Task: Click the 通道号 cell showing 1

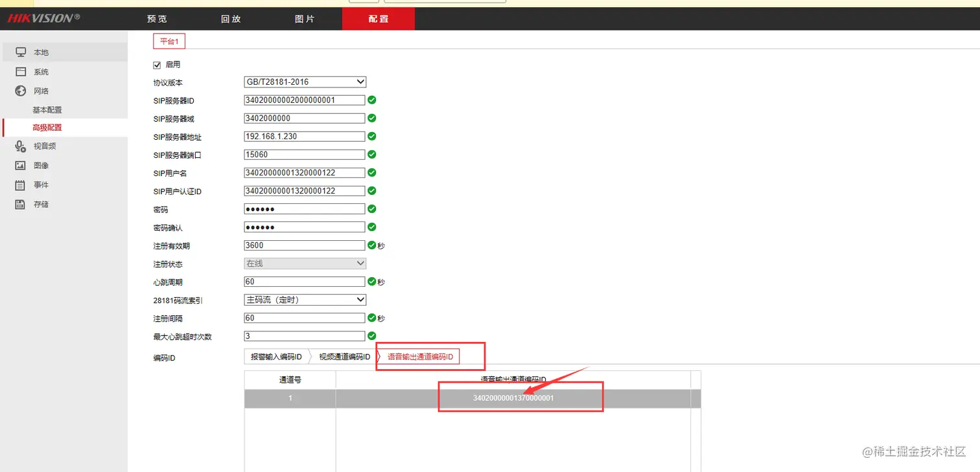Action: click(x=290, y=398)
